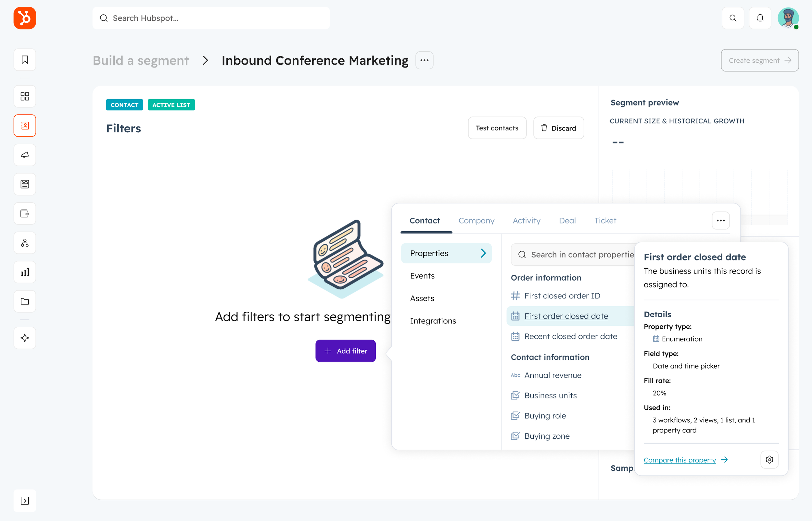Image resolution: width=812 pixels, height=521 pixels.
Task: Click the AI sparkle icon in sidebar
Action: coord(25,338)
